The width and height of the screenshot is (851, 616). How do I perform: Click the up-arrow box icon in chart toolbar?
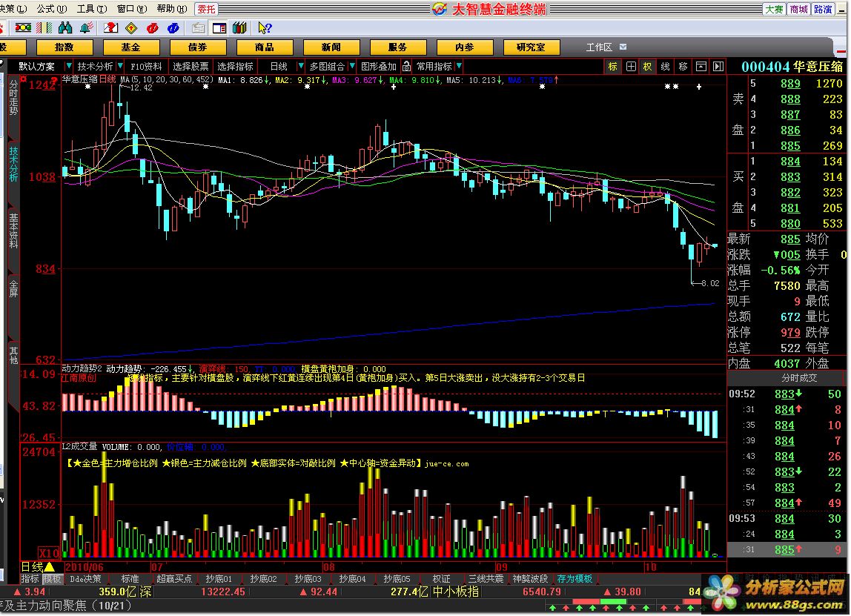pos(701,66)
